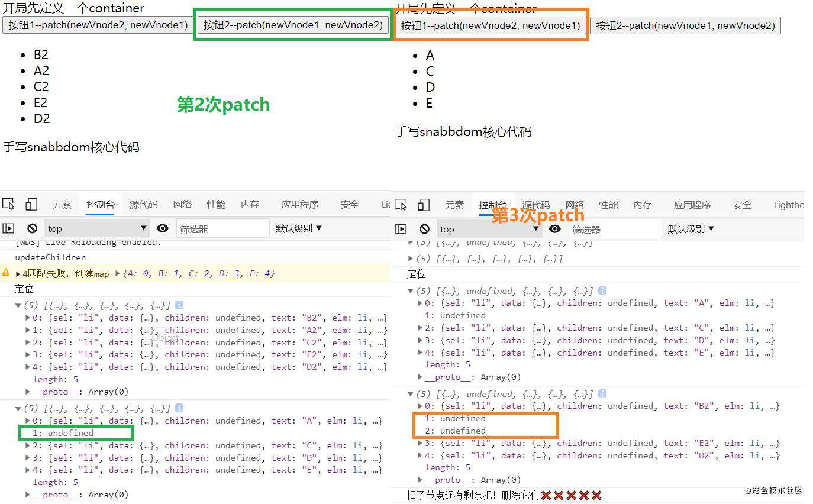This screenshot has height=504, width=813.
Task: Focus 筛选器 filter field in left console
Action: 222,228
